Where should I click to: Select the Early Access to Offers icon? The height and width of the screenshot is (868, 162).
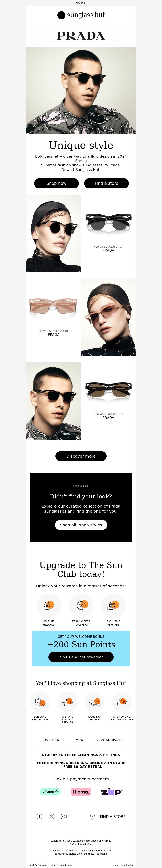[81, 605]
